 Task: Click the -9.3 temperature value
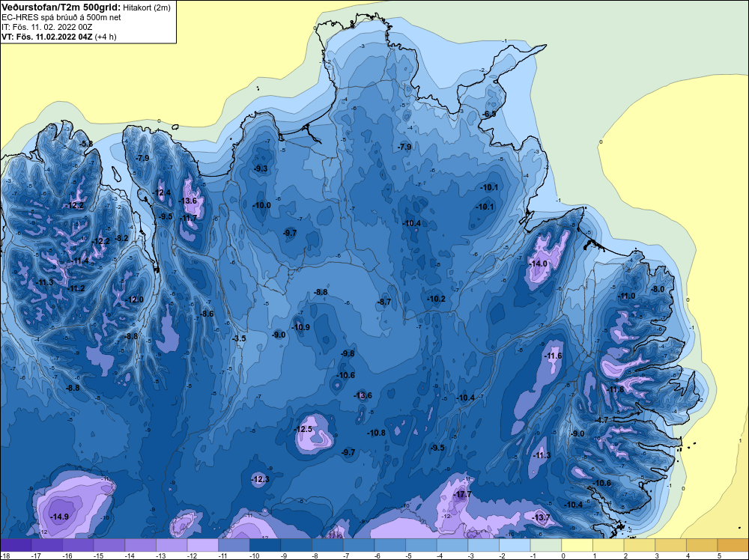261,168
